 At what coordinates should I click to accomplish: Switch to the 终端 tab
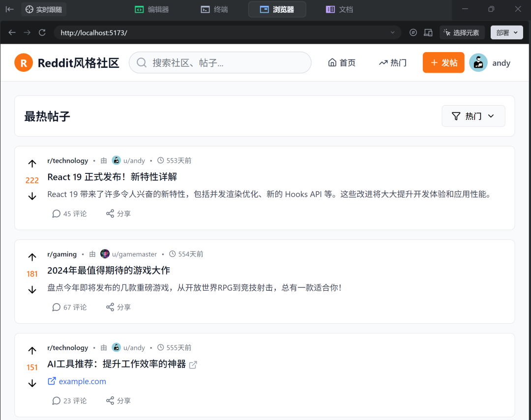pyautogui.click(x=214, y=9)
